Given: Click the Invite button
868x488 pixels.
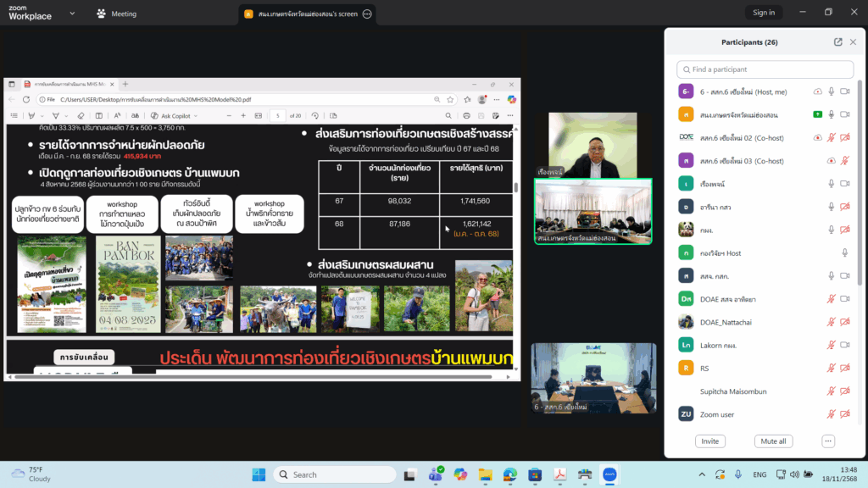Looking at the screenshot, I should pyautogui.click(x=709, y=441).
